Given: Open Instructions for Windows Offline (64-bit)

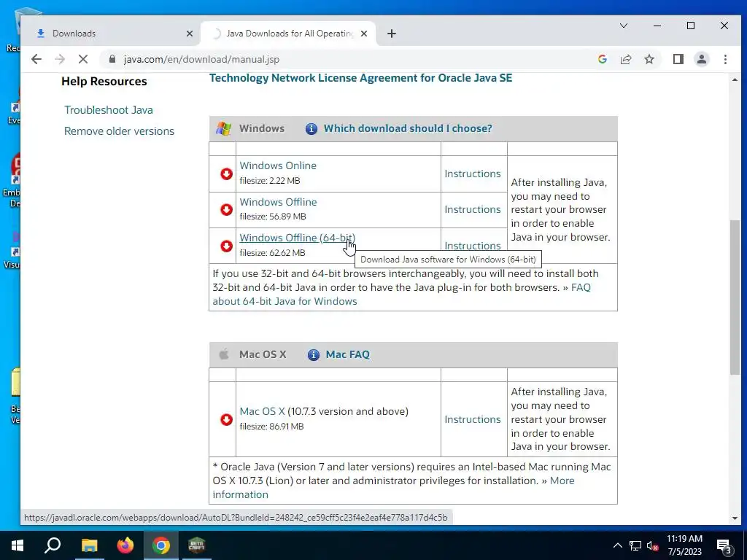Looking at the screenshot, I should tap(473, 246).
